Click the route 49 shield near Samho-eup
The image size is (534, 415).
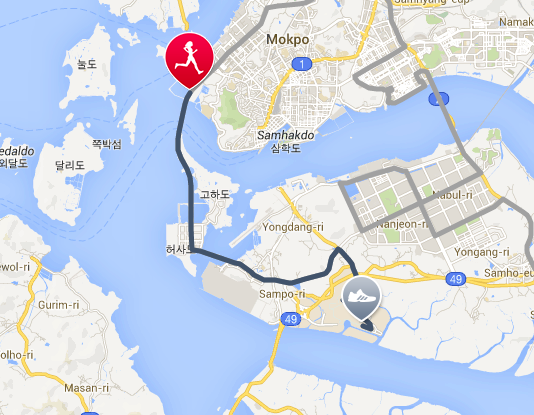[x=456, y=279]
